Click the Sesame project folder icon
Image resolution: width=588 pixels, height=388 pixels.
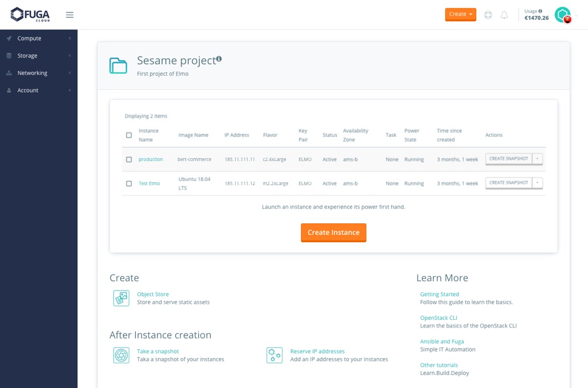tap(118, 66)
